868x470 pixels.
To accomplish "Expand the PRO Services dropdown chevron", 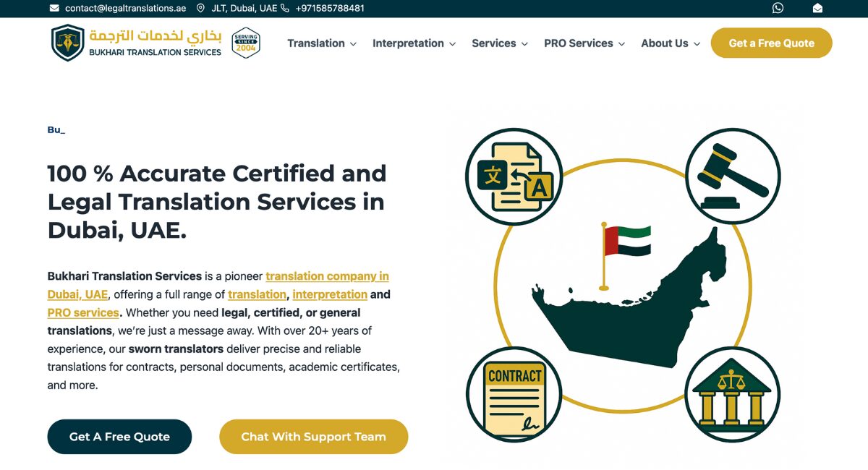I will tap(621, 44).
